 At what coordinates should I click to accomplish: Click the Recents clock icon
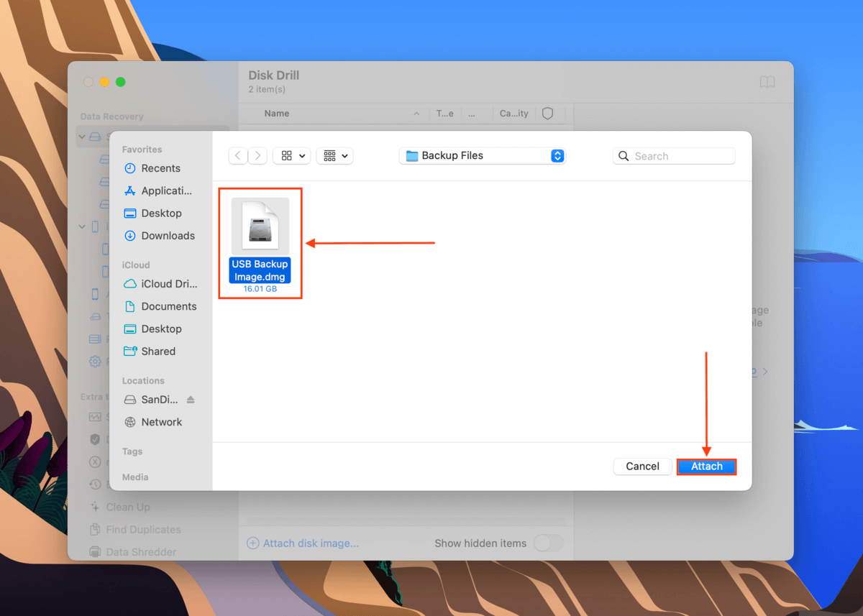(x=130, y=168)
